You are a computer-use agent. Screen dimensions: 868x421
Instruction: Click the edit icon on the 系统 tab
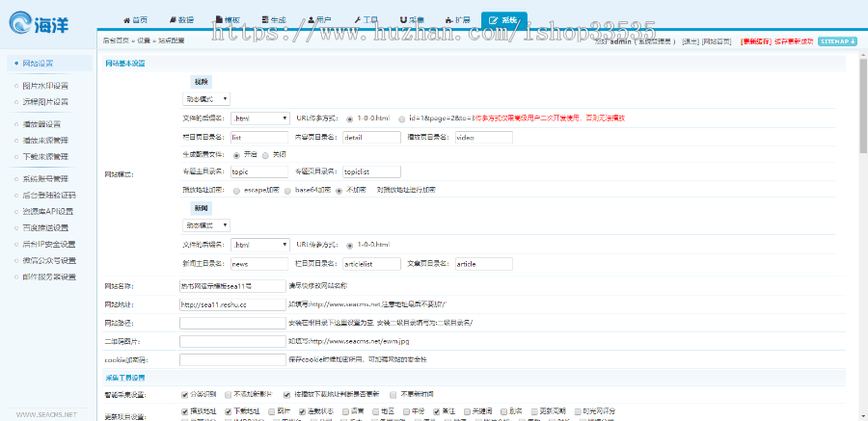(x=494, y=20)
